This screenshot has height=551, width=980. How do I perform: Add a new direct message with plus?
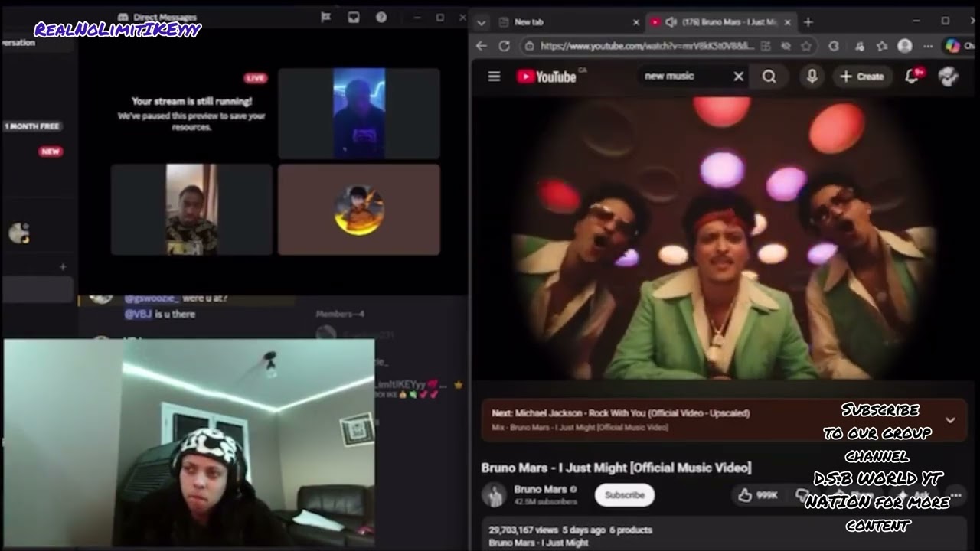click(x=63, y=266)
